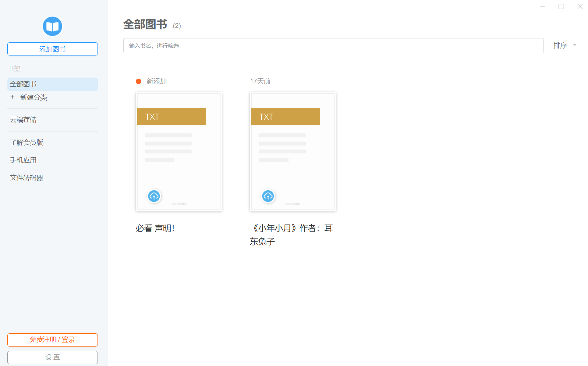The width and height of the screenshot is (588, 366).
Task: Click cloud upload icon on 必看 声明 book
Action: (154, 196)
